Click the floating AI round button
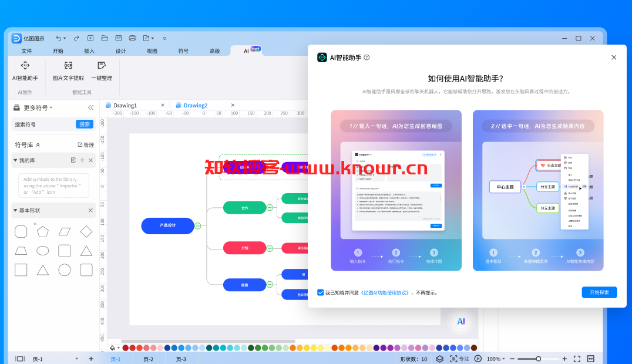Screen dimensions: 632x364 pyautogui.click(x=461, y=321)
